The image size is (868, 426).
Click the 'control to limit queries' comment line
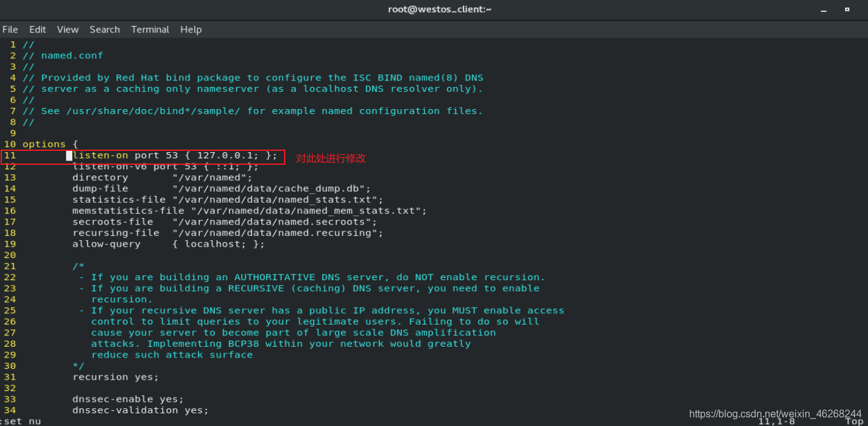pos(315,321)
